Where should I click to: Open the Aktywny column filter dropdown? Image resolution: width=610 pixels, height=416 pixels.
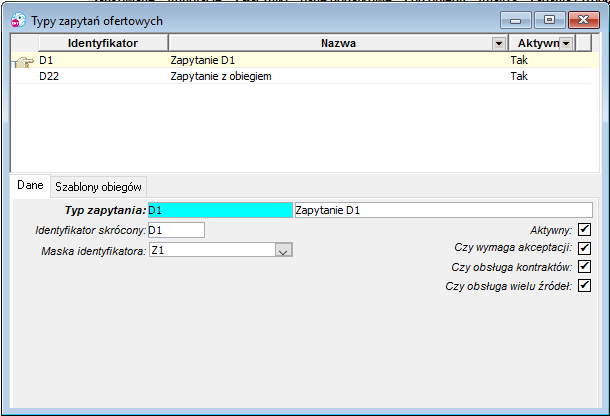point(566,43)
